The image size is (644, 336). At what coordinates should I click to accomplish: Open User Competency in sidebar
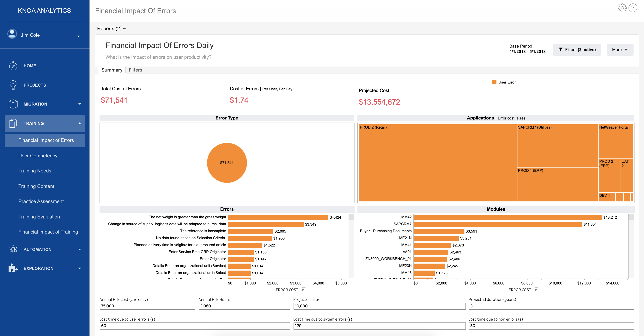[38, 155]
